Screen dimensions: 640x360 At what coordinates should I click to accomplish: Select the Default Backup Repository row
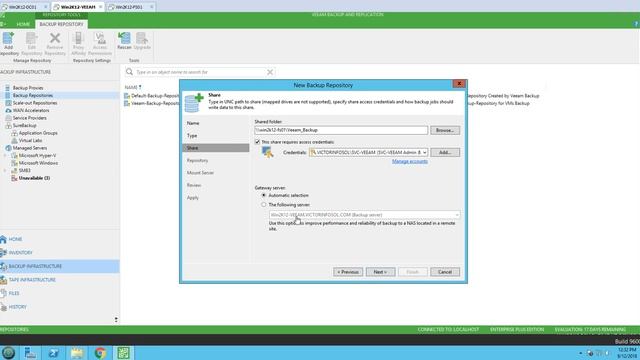point(152,96)
